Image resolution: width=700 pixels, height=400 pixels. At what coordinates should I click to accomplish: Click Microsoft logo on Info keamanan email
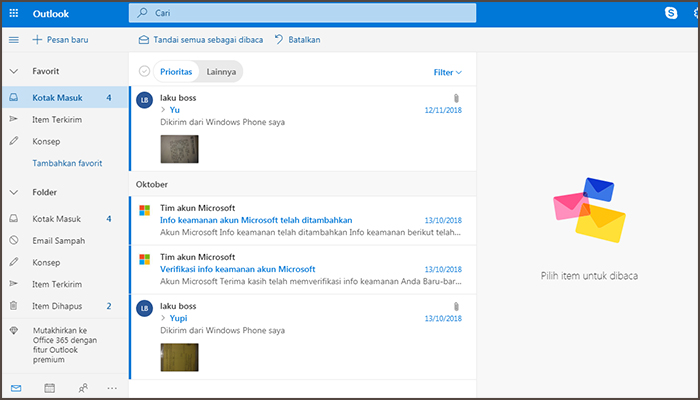144,210
